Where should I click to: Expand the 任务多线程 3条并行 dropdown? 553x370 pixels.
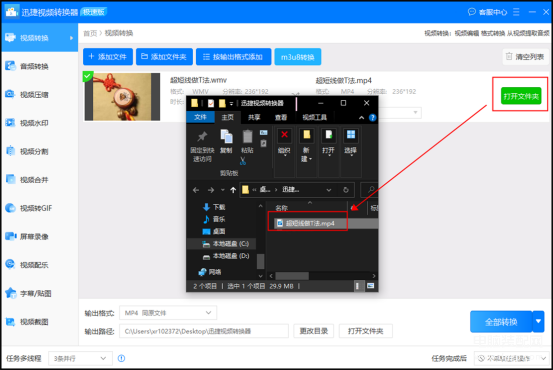point(80,358)
